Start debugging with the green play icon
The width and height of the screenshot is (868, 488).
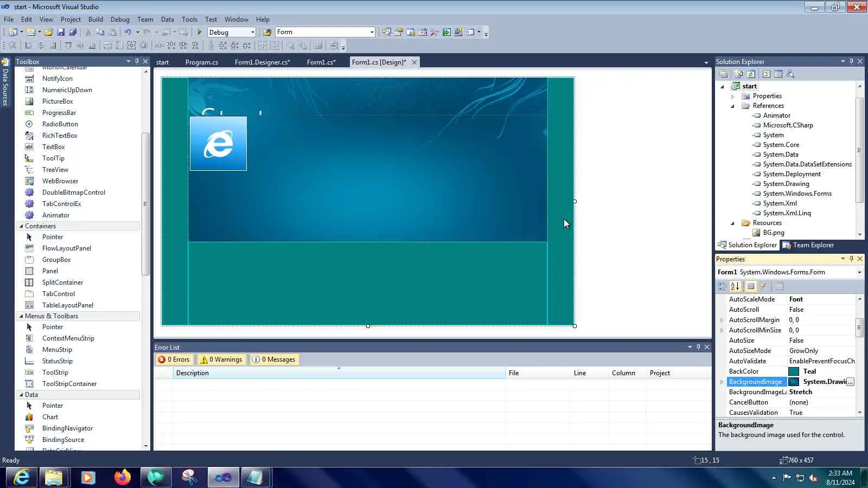click(200, 32)
